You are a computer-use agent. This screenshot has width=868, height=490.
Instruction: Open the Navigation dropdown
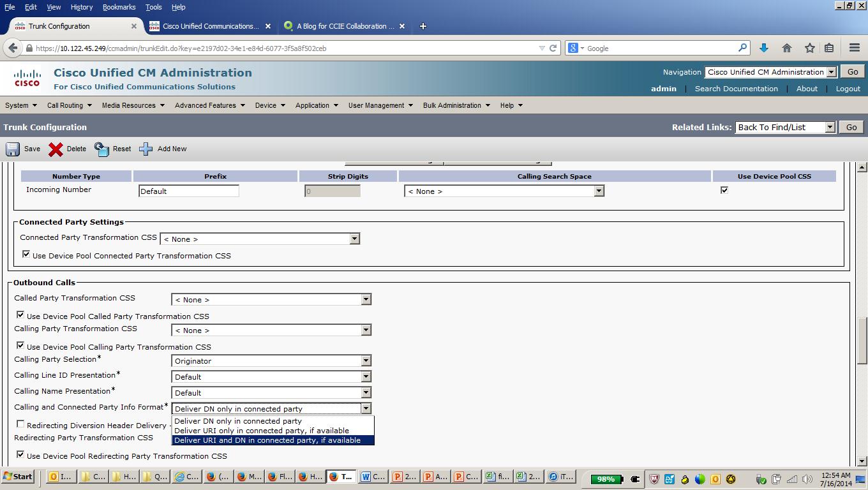click(x=770, y=72)
